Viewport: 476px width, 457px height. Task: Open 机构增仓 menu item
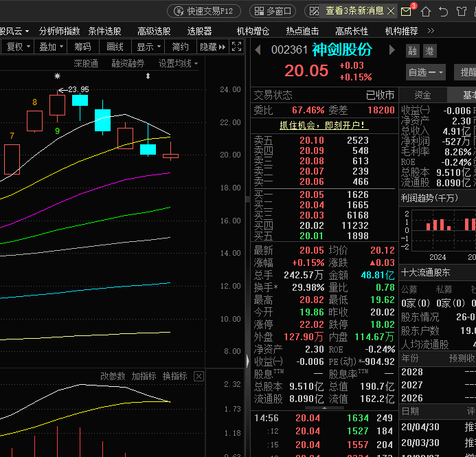253,31
